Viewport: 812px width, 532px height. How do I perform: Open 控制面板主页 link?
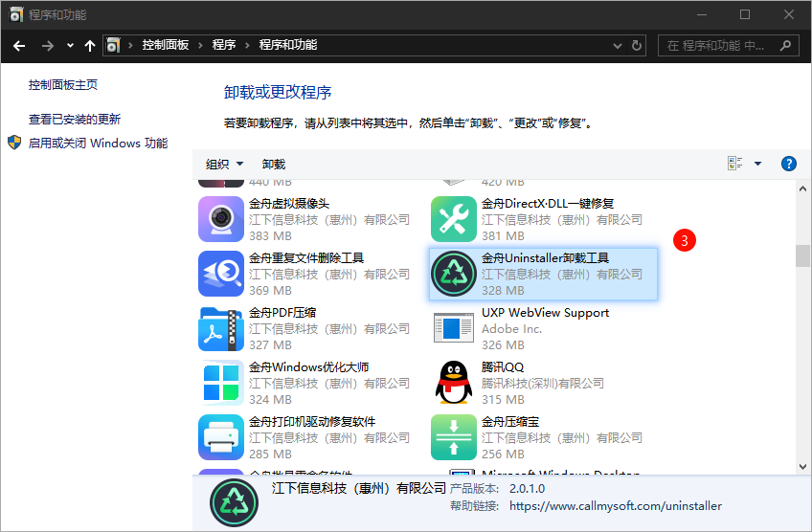(x=62, y=85)
